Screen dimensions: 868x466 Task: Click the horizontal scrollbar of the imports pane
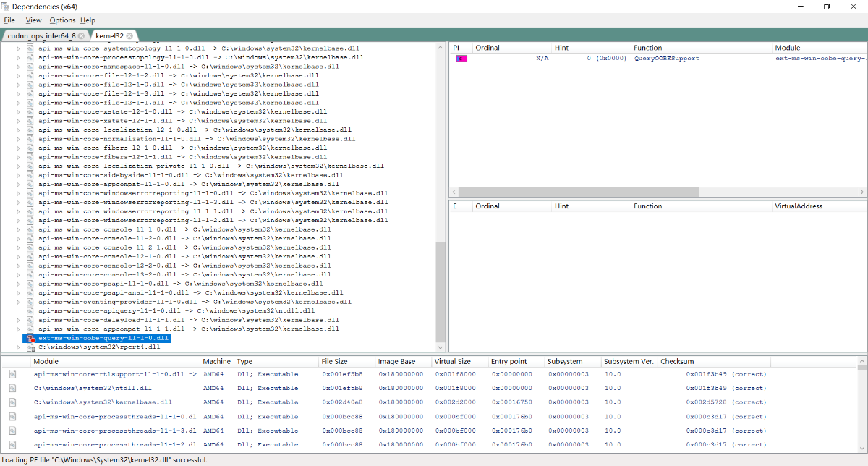pyautogui.click(x=579, y=192)
